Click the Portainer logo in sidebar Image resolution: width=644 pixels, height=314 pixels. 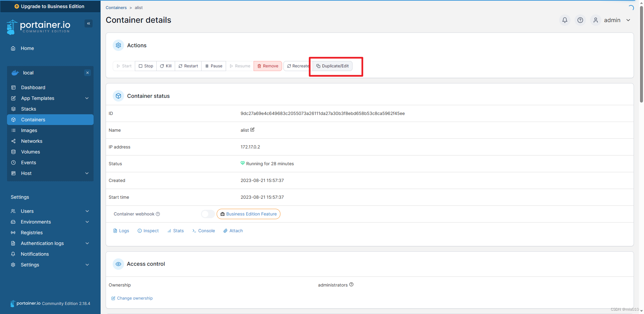(38, 27)
